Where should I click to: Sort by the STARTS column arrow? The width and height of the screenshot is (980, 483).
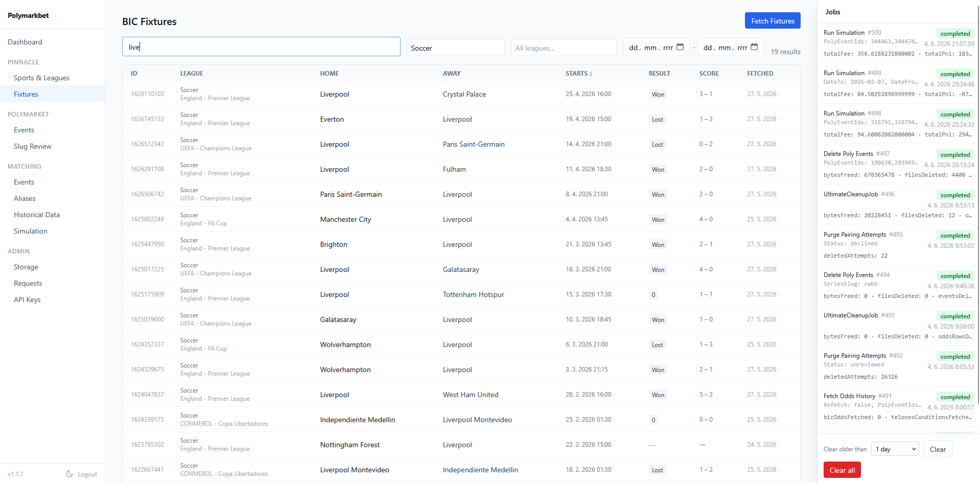(591, 74)
